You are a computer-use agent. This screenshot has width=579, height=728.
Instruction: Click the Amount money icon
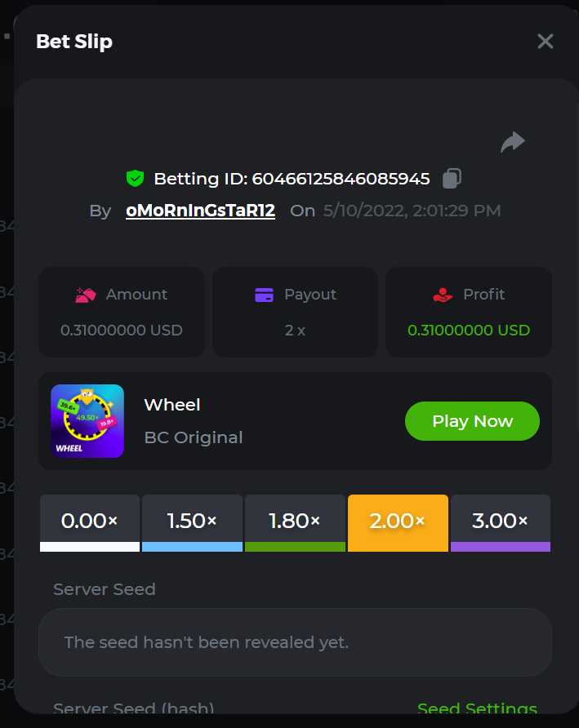click(86, 295)
